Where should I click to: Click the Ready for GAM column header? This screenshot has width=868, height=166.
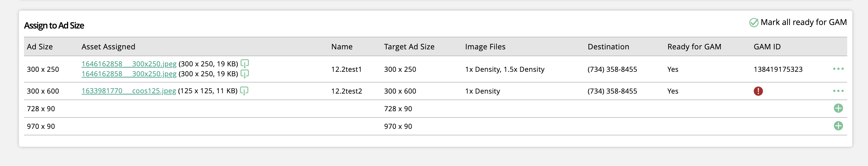(x=694, y=46)
